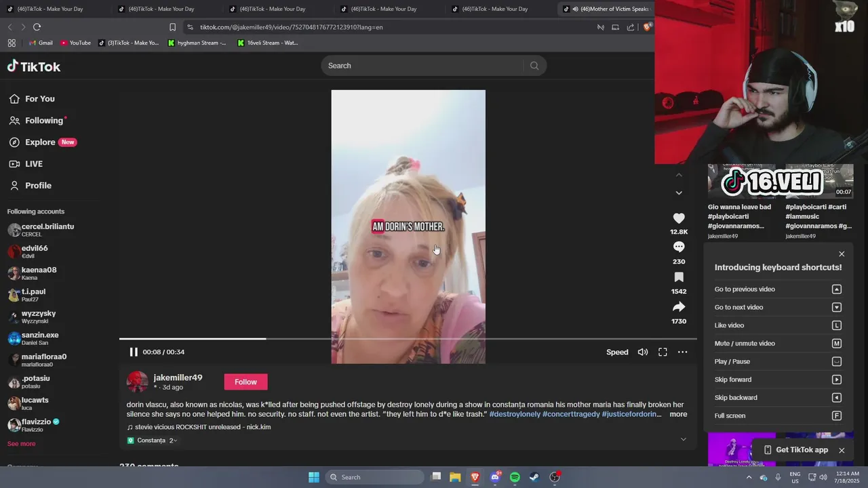Open the mariafloraa0 account
The width and height of the screenshot is (868, 488).
pyautogui.click(x=37, y=360)
